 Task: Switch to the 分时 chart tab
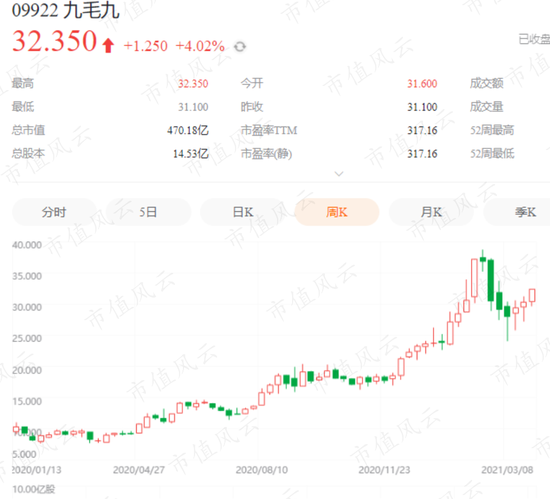point(54,212)
